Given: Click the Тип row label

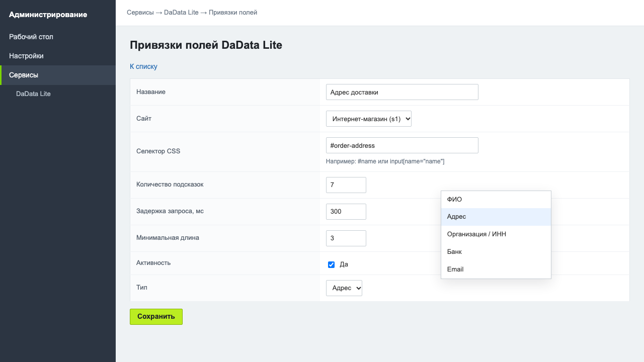Looking at the screenshot, I should click(x=142, y=288).
